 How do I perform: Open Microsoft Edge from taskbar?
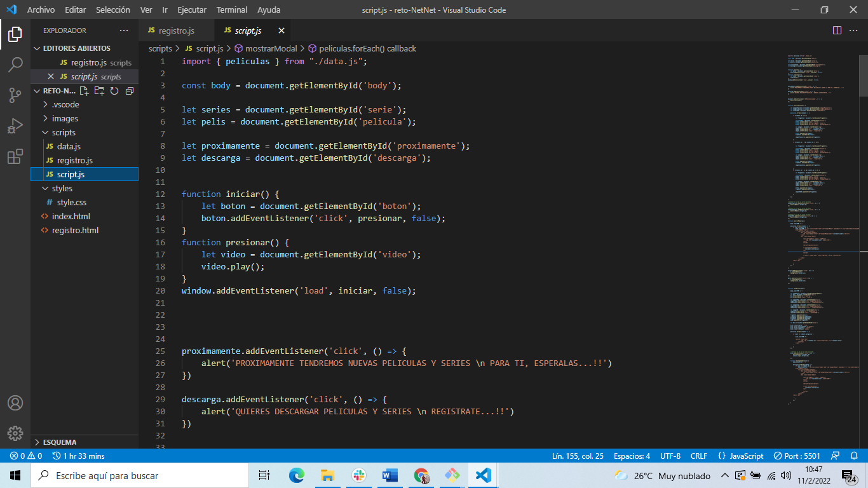[296, 475]
